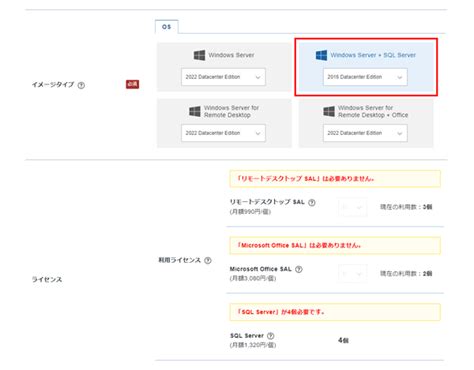Click 現在の利用数:3個 text
474x370 pixels.
(x=406, y=207)
